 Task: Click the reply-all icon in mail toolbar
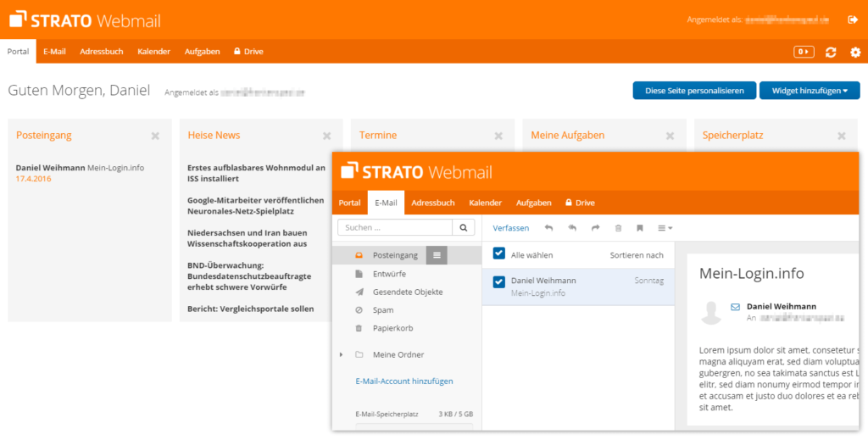[572, 228]
